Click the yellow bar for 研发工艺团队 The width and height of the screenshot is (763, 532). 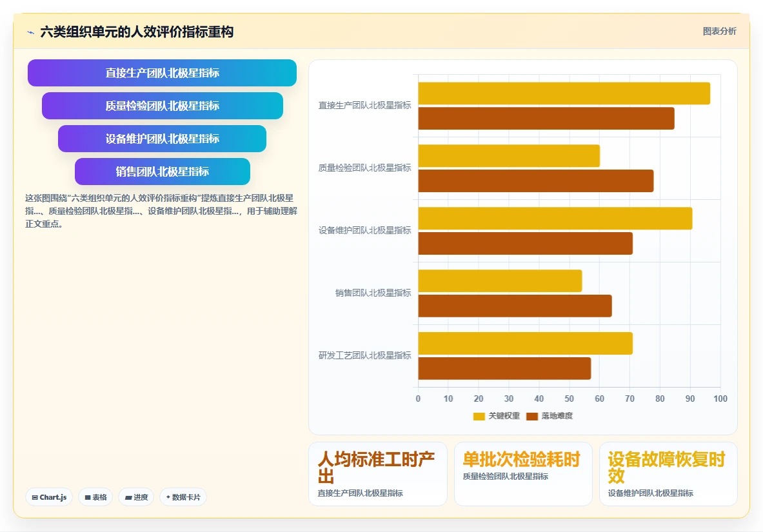click(526, 343)
